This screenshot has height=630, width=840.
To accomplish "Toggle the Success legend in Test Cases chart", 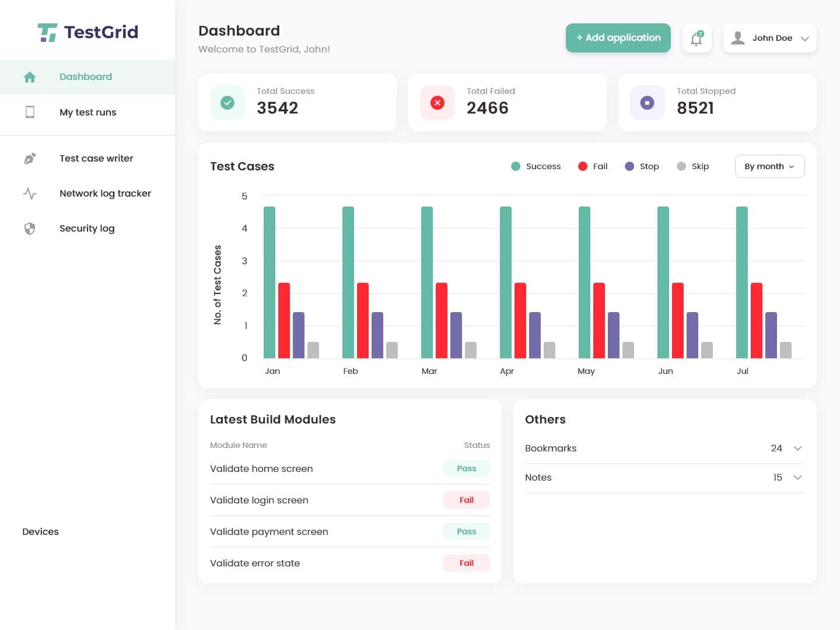I will (516, 166).
